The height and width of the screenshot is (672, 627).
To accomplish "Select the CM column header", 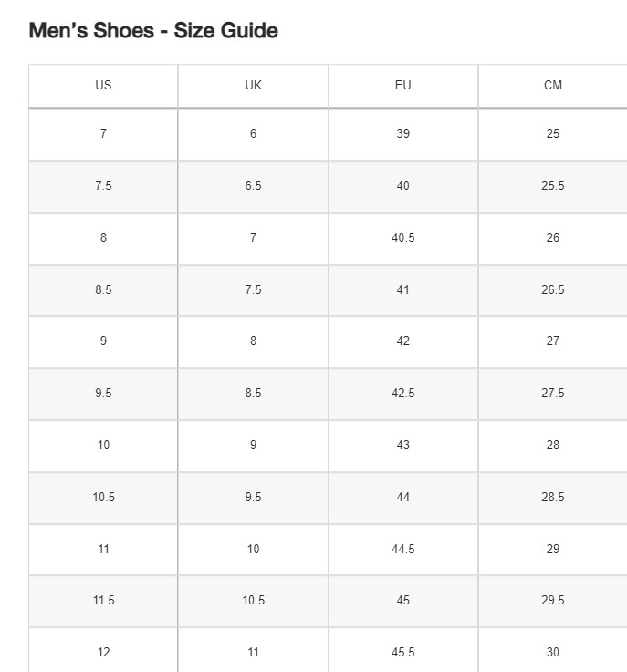I will click(552, 85).
